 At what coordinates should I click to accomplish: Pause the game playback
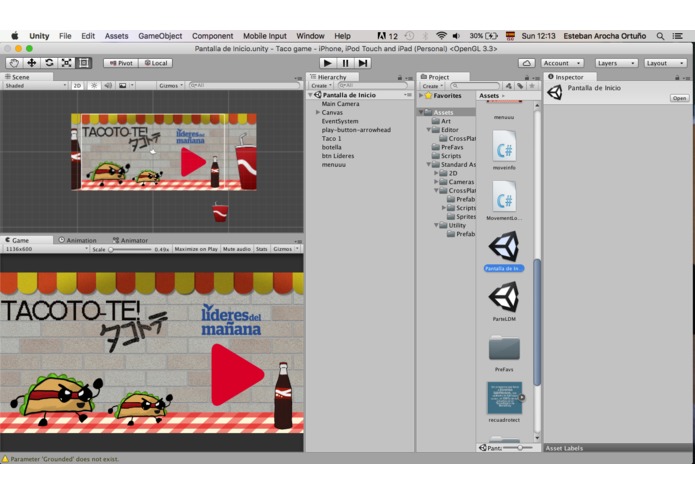pos(345,63)
